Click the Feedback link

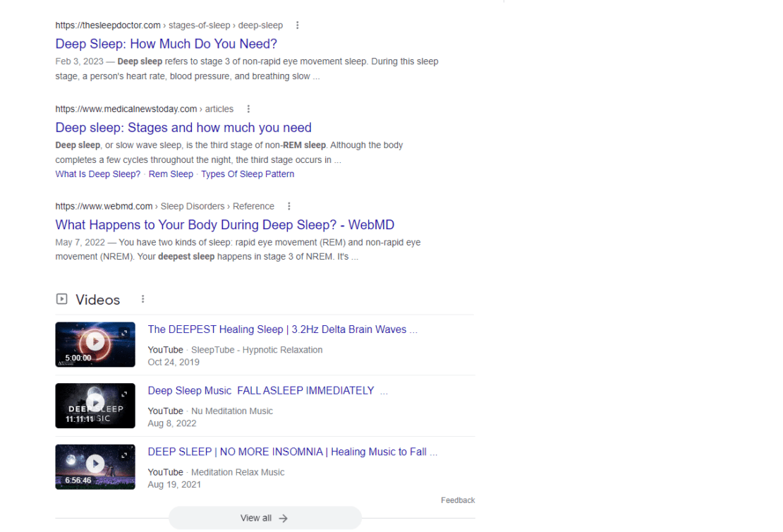click(457, 500)
